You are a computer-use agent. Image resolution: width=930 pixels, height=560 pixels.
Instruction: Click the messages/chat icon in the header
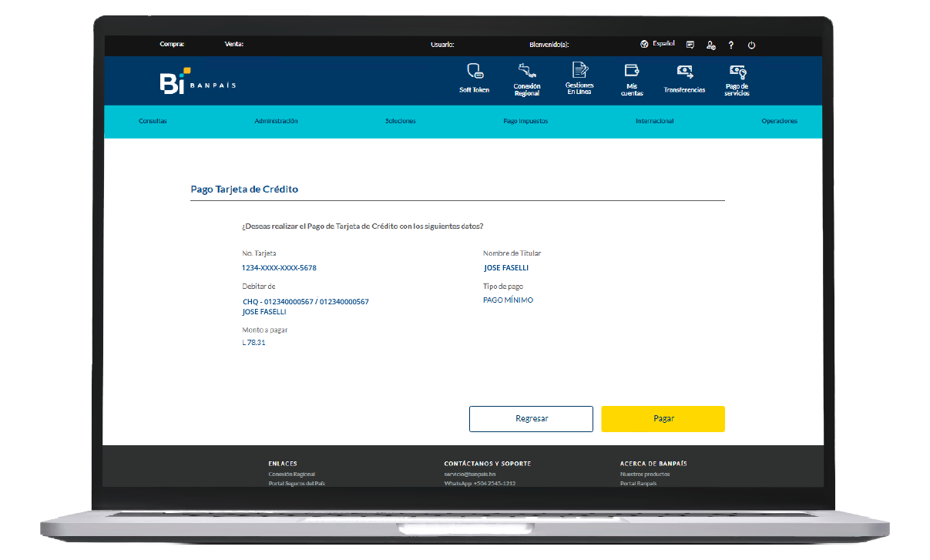690,45
